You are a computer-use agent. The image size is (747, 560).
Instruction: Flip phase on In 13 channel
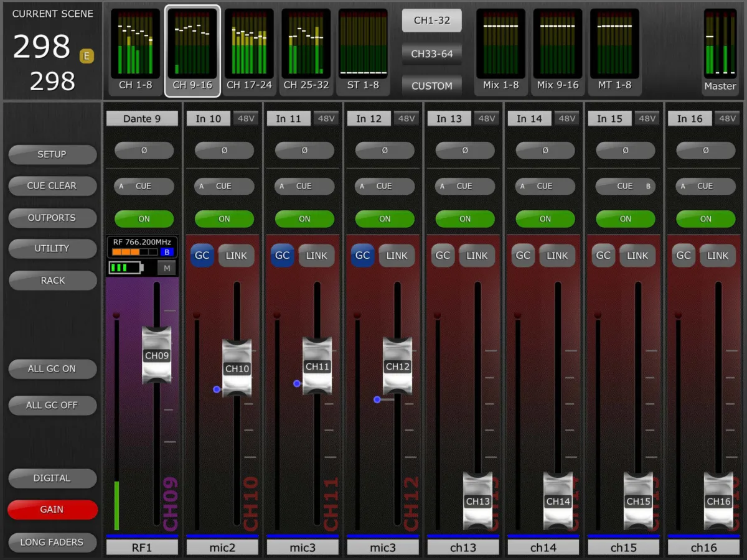pos(465,150)
